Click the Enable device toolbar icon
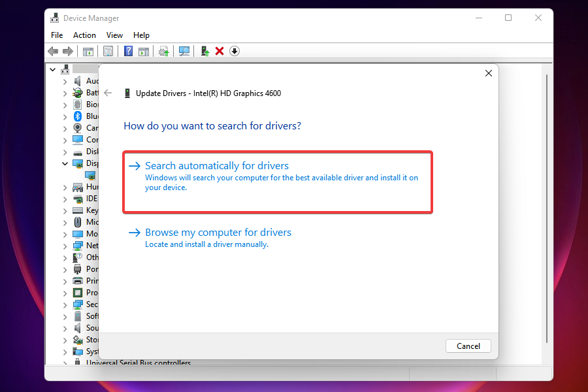Viewport: 588px width, 392px height. click(204, 51)
